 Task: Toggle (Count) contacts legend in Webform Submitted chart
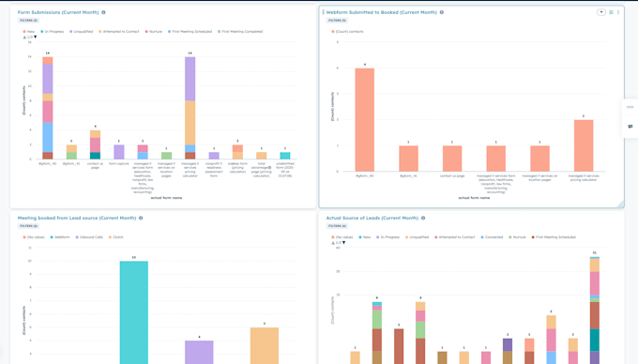[347, 31]
